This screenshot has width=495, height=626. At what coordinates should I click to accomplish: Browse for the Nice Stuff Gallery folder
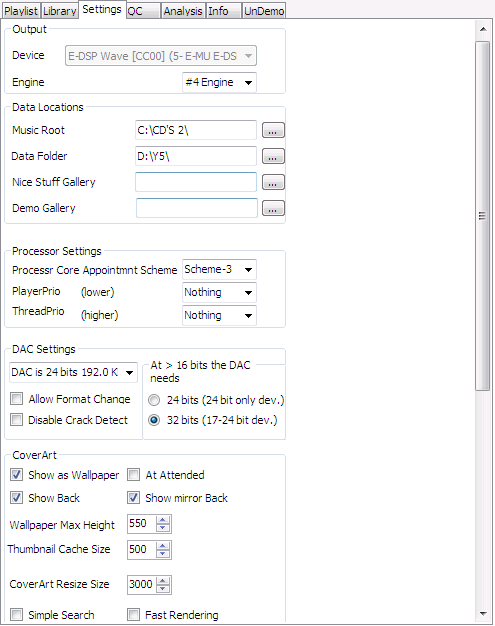pos(273,182)
